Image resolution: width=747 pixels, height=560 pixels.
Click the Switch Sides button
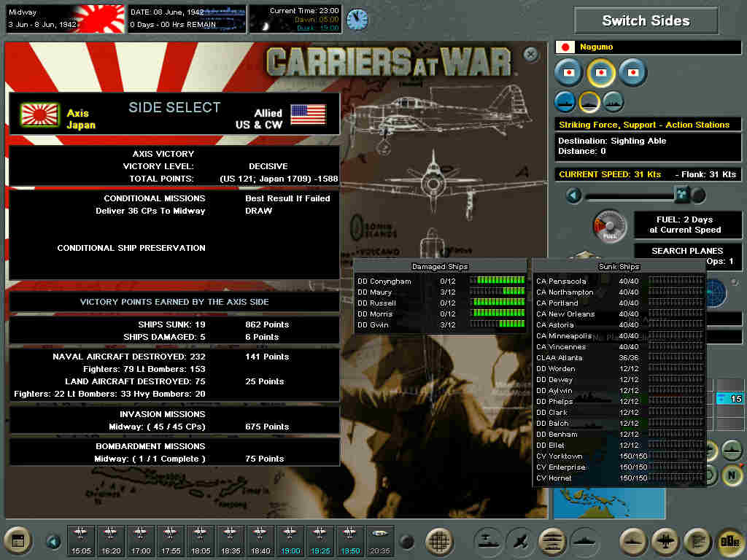646,20
